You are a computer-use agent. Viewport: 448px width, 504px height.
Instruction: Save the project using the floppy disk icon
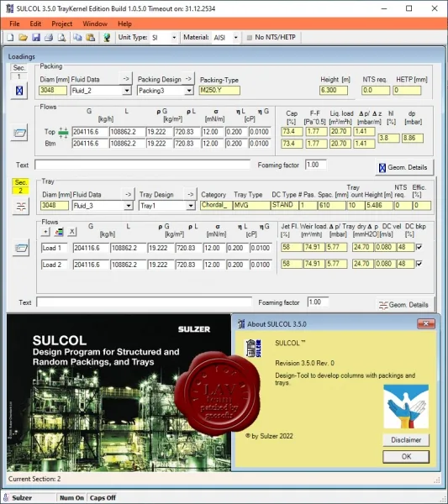click(x=35, y=37)
